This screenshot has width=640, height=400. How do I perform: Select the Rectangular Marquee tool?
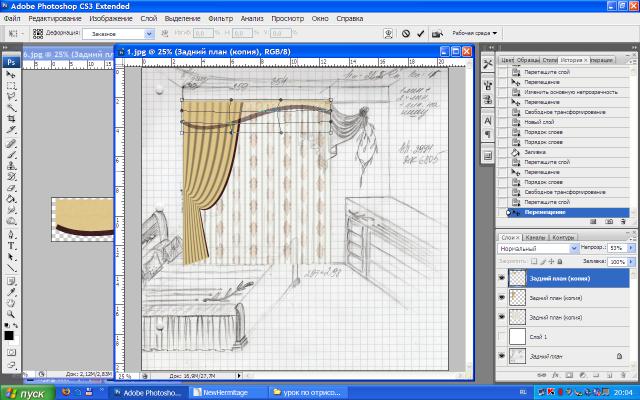[x=11, y=88]
